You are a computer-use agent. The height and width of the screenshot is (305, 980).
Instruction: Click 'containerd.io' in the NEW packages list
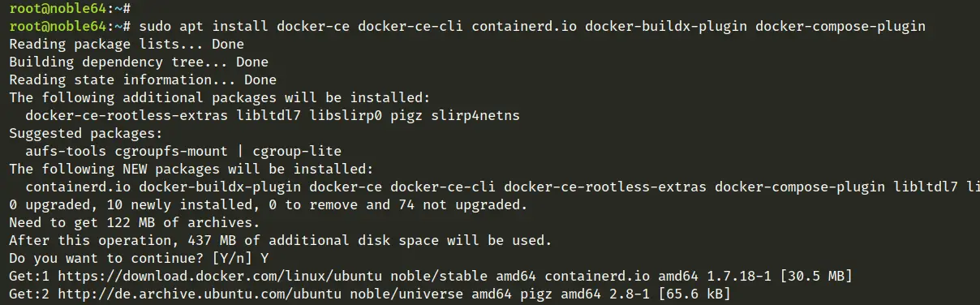(78, 187)
